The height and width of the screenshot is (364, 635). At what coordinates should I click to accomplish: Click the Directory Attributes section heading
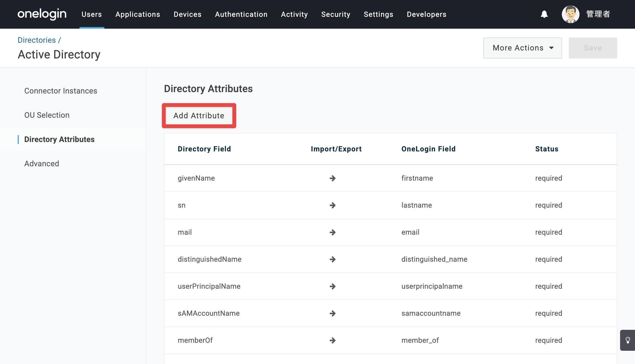click(x=208, y=89)
